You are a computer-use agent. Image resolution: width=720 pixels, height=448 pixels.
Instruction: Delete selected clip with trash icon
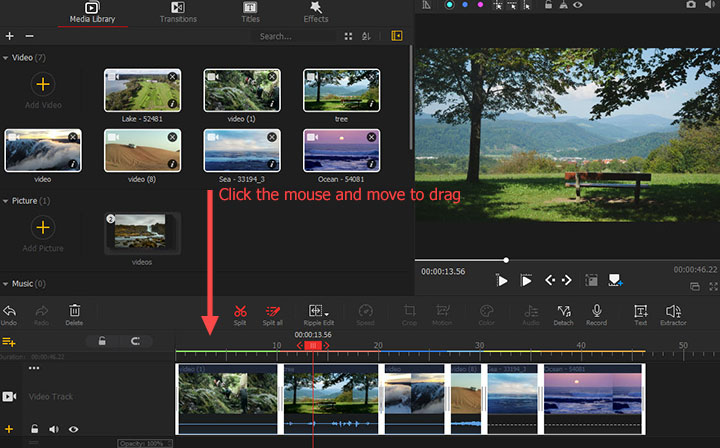74,312
